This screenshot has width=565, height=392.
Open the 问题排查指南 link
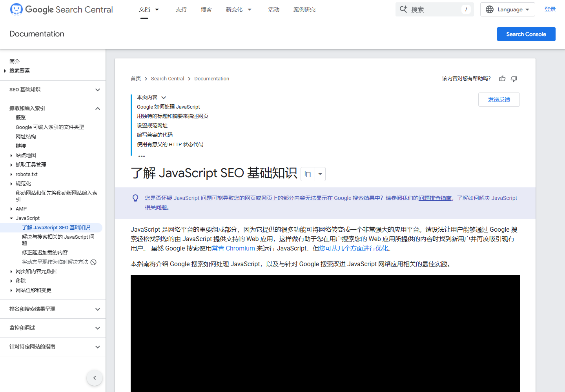pyautogui.click(x=435, y=198)
